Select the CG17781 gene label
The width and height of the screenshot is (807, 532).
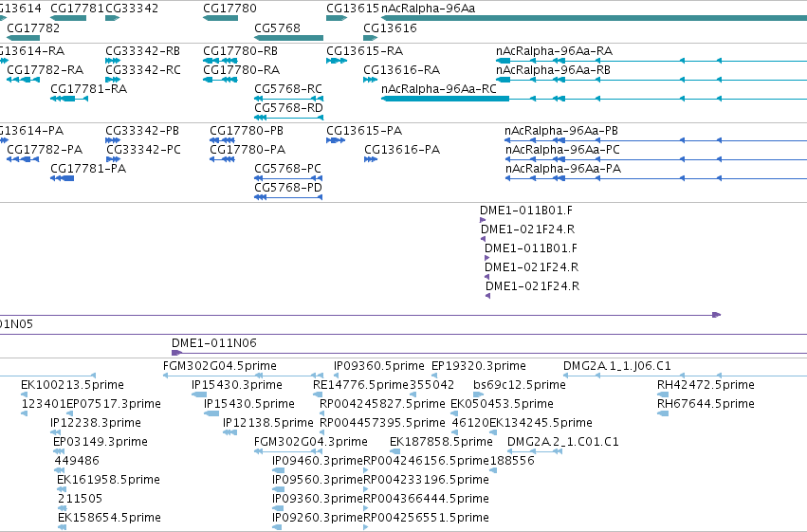[x=77, y=9]
